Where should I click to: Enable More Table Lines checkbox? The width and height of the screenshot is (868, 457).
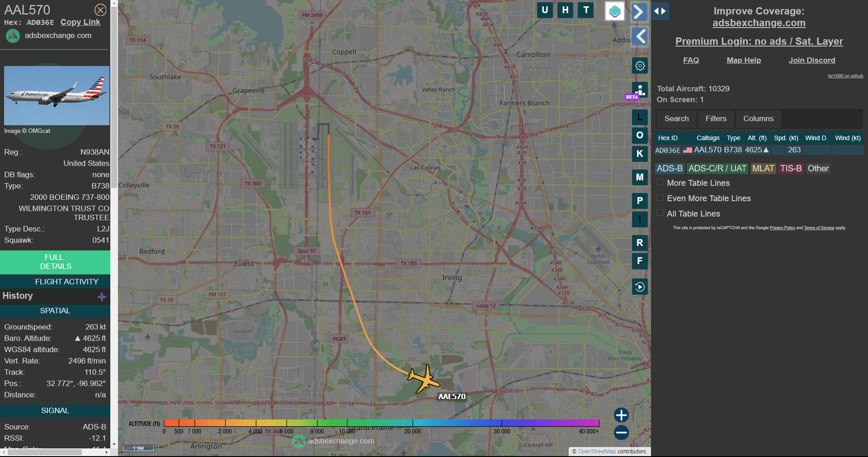tap(660, 182)
